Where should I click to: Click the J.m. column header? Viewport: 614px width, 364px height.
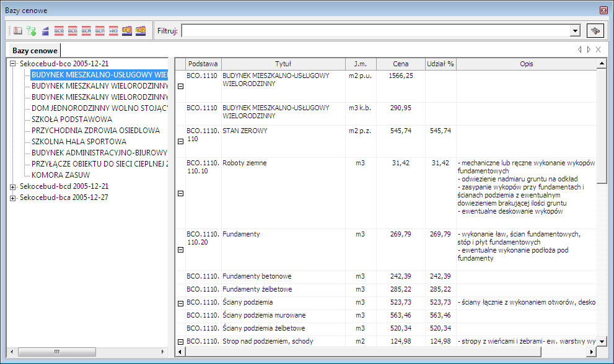[x=361, y=64]
